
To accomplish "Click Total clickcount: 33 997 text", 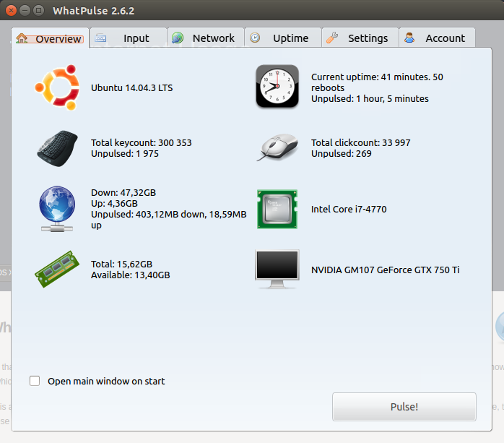I will (x=360, y=142).
